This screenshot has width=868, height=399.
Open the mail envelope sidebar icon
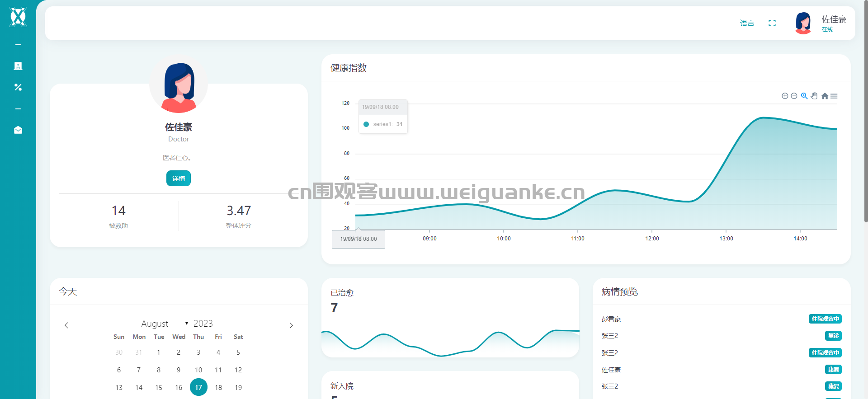pyautogui.click(x=18, y=130)
